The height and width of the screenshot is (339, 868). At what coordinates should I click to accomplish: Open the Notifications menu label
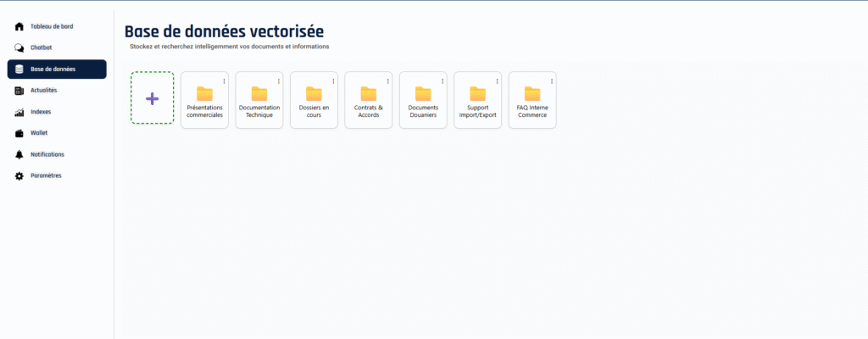click(x=47, y=154)
